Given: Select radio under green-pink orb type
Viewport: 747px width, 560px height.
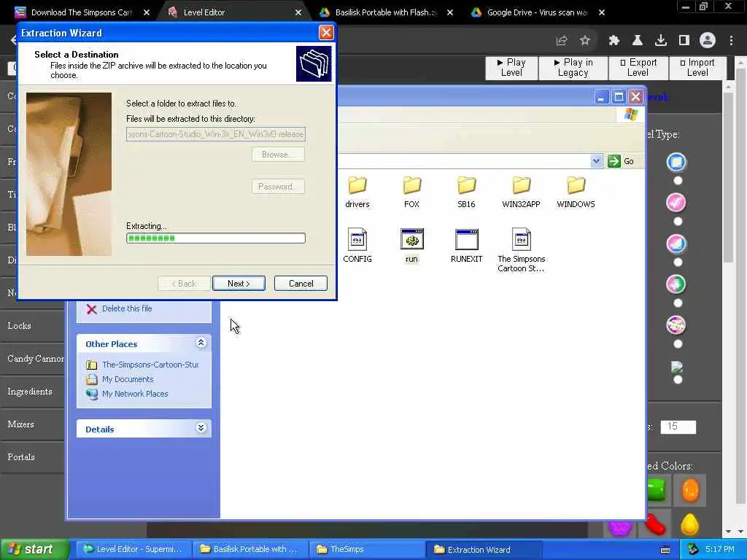Looking at the screenshot, I should tap(678, 303).
